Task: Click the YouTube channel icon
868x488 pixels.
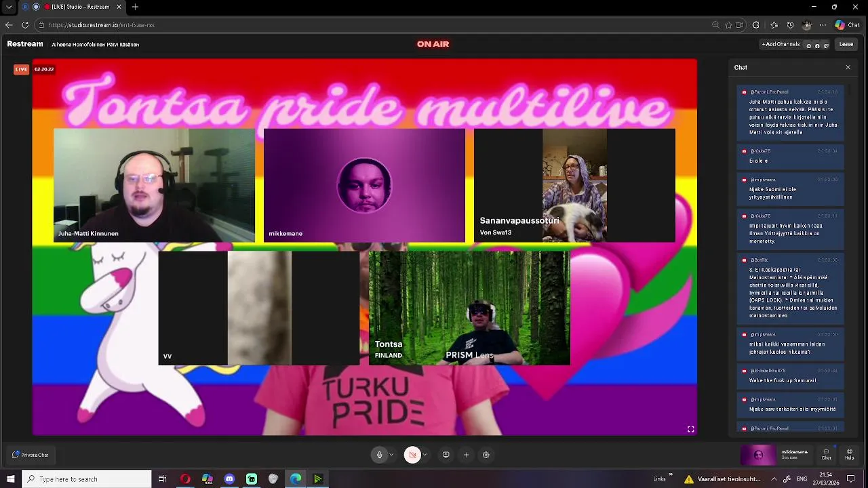Action: pyautogui.click(x=808, y=45)
